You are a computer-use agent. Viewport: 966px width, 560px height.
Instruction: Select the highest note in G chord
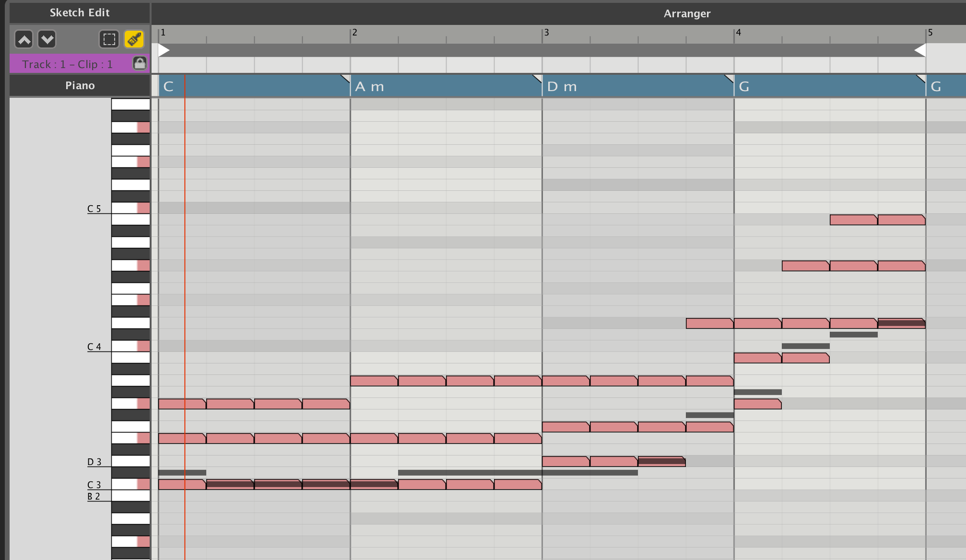coord(853,220)
